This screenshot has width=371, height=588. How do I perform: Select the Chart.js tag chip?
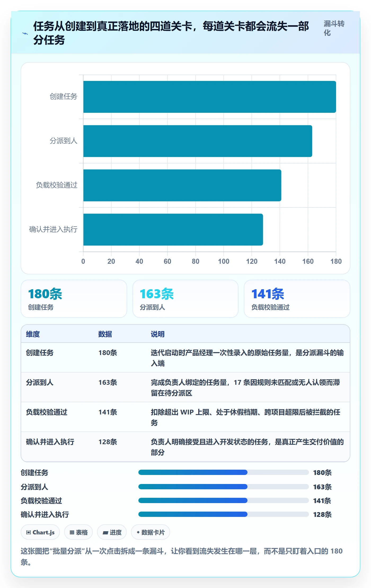[40, 532]
